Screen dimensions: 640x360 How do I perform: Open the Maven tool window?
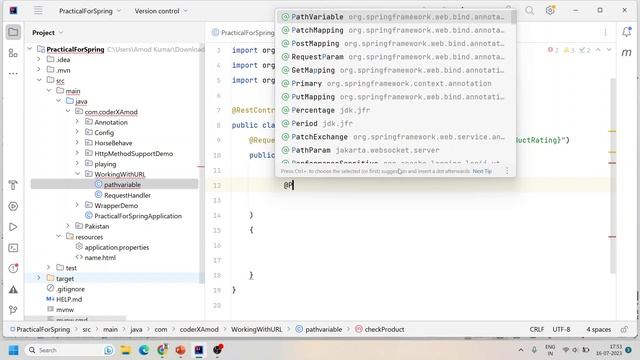pyautogui.click(x=627, y=53)
